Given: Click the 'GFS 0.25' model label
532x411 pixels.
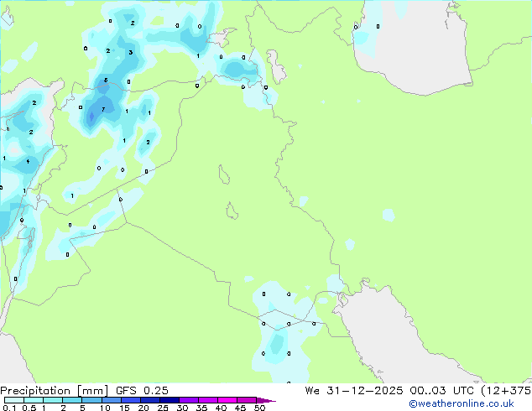Looking at the screenshot, I should (142, 390).
